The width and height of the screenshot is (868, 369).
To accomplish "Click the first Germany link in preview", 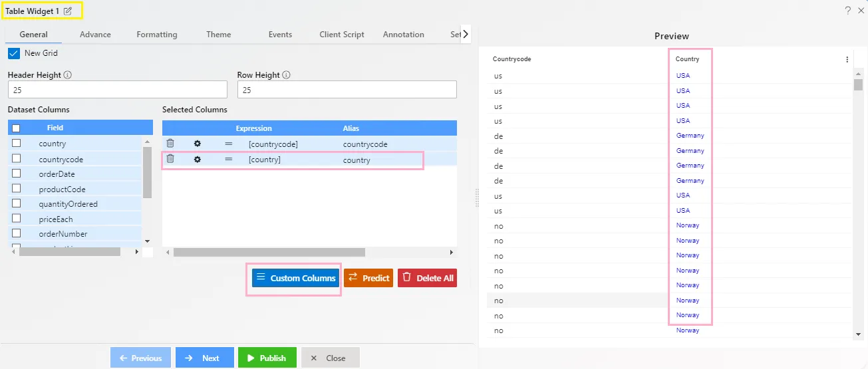I will click(690, 136).
